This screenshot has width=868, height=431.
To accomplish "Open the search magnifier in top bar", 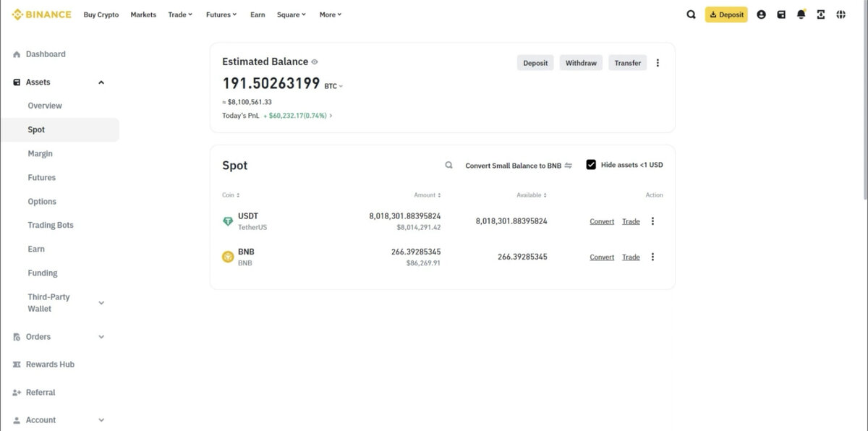I will pyautogui.click(x=692, y=14).
